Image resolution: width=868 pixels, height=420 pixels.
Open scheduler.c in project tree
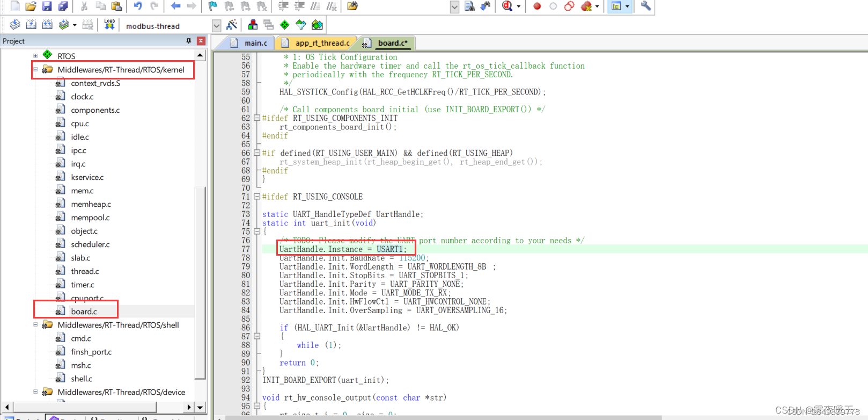pyautogui.click(x=90, y=244)
